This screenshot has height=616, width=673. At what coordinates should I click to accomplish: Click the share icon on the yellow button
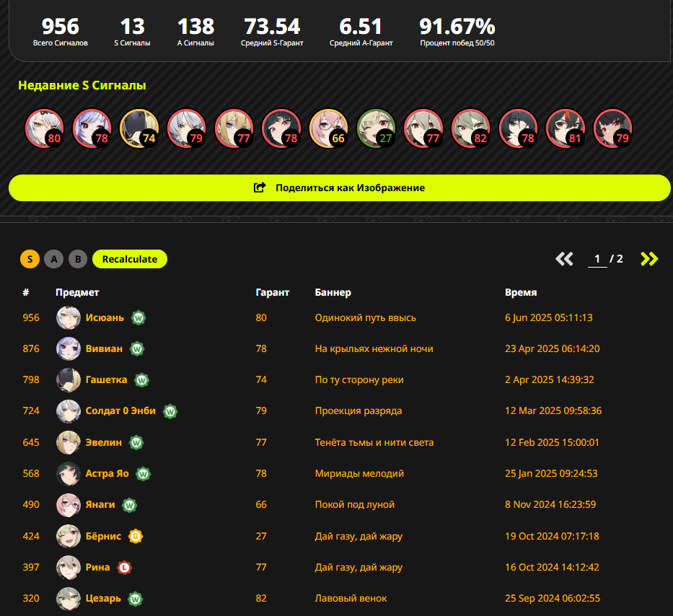pyautogui.click(x=260, y=187)
